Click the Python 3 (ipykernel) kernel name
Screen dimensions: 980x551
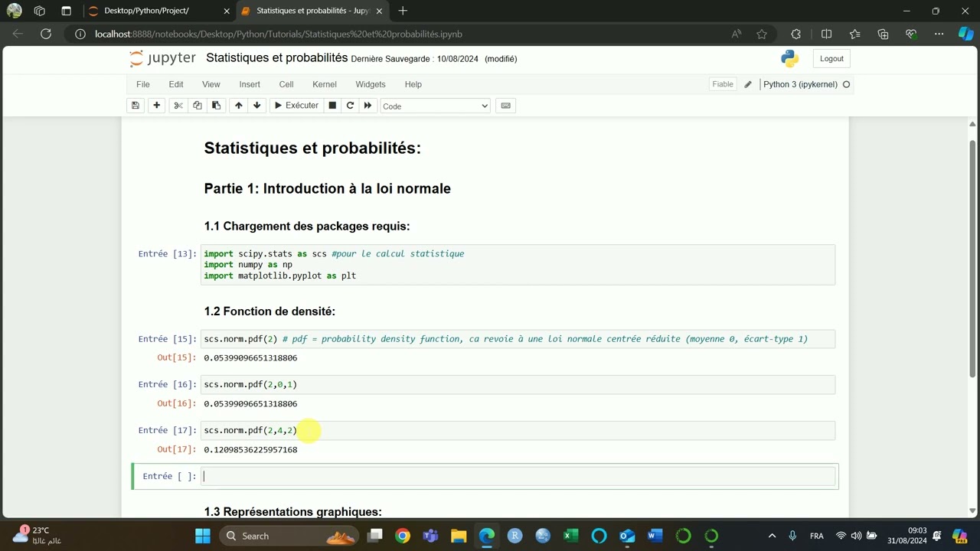800,84
